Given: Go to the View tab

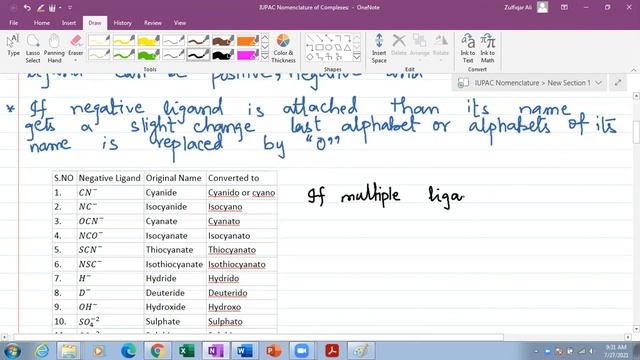Looking at the screenshot, I should pyautogui.click(x=180, y=23).
